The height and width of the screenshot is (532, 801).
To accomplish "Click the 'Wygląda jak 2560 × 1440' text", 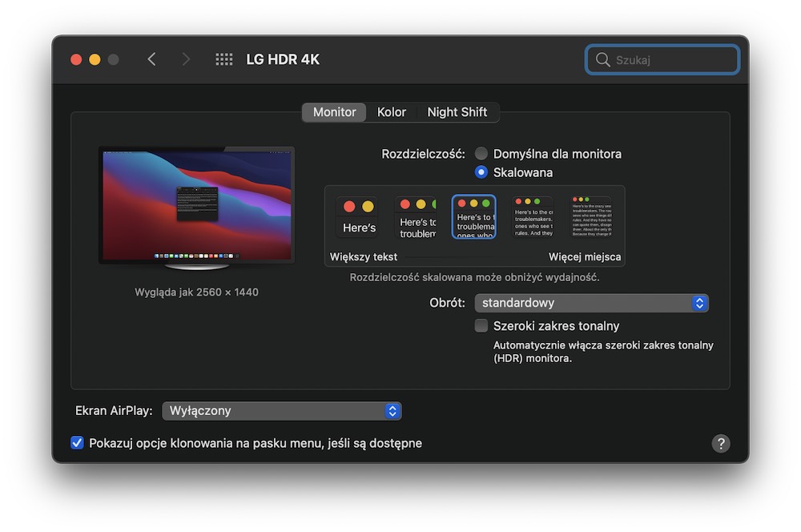I will pos(197,292).
